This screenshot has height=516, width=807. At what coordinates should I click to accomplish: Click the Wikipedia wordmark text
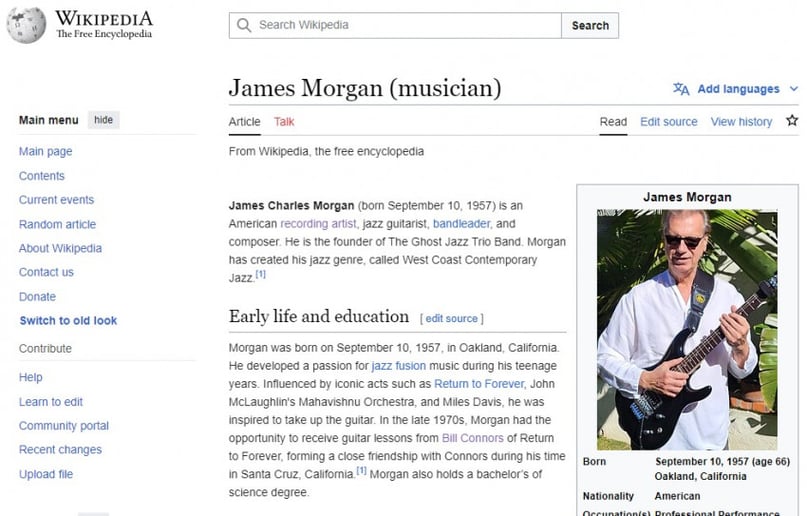[x=104, y=19]
